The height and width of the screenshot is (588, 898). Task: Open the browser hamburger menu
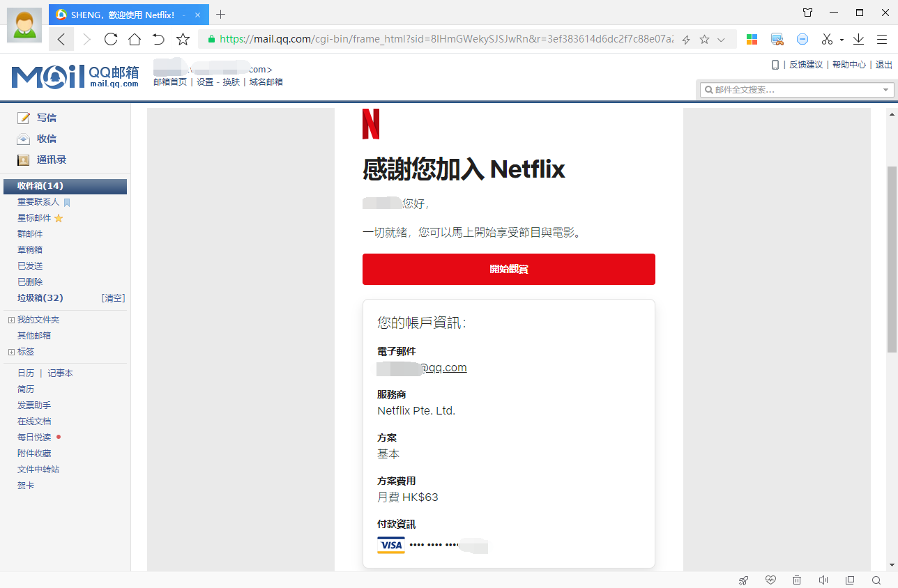click(x=882, y=40)
